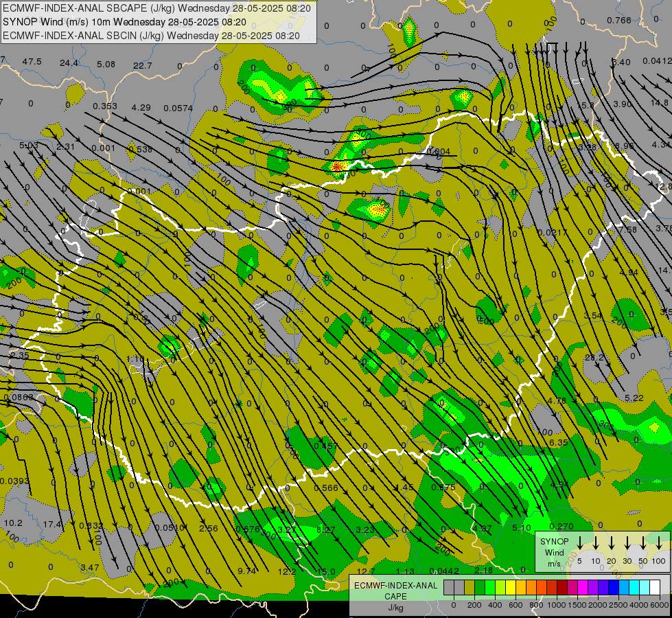Click the station value 7.58

pos(628,229)
